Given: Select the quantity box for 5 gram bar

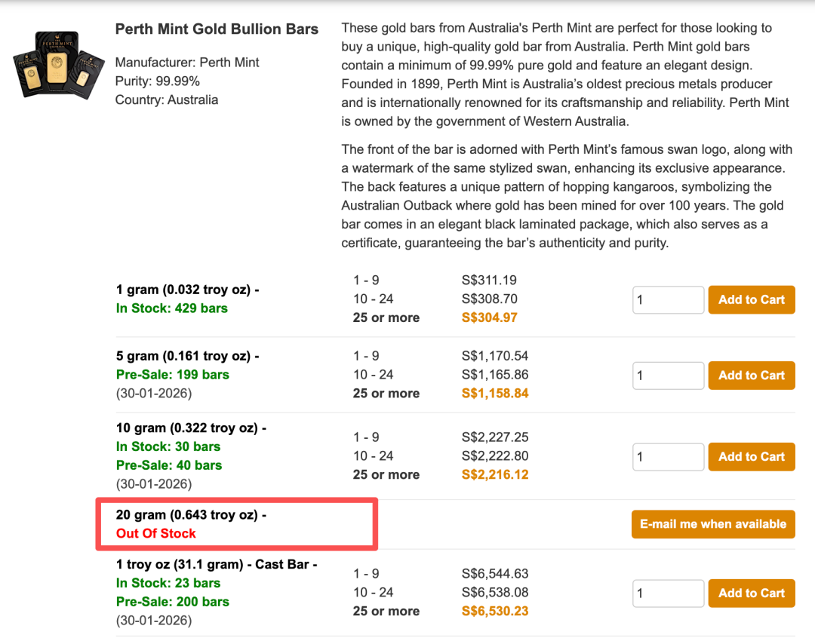Looking at the screenshot, I should 667,375.
